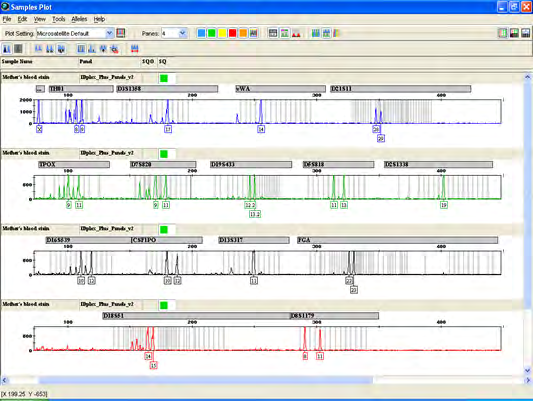Click the bin display icon in second toolbar
The height and width of the screenshot is (401, 533).
point(81,49)
